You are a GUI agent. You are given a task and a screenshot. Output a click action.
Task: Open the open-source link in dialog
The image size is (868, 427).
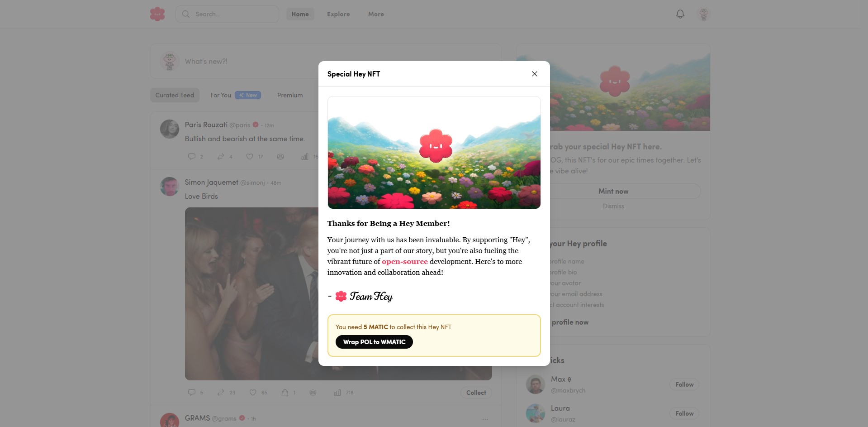pos(405,262)
